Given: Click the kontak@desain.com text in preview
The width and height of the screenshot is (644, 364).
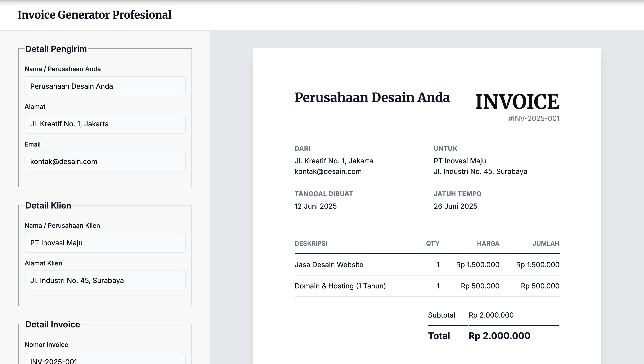Looking at the screenshot, I should (x=328, y=171).
